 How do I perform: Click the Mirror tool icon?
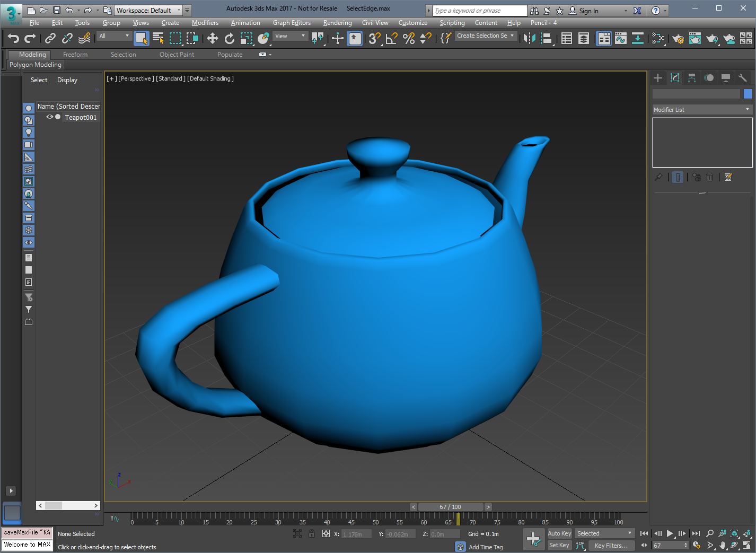[529, 38]
